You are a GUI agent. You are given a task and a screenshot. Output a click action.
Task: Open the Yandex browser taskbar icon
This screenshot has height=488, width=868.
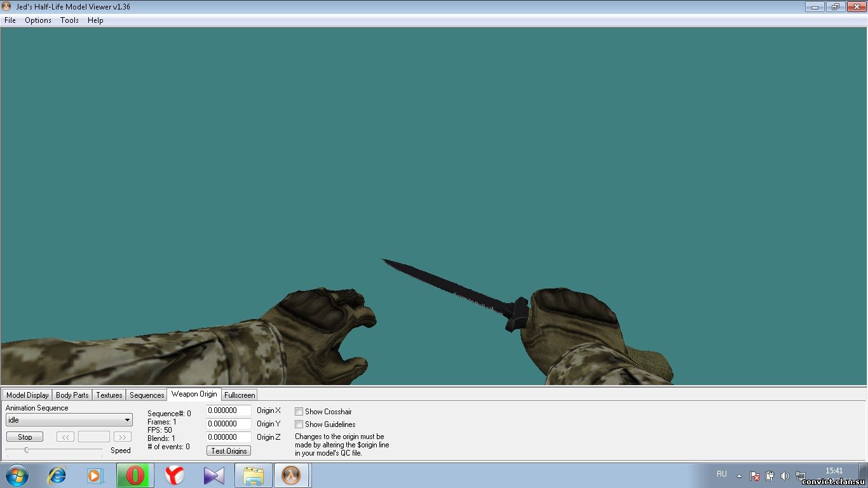(x=174, y=475)
